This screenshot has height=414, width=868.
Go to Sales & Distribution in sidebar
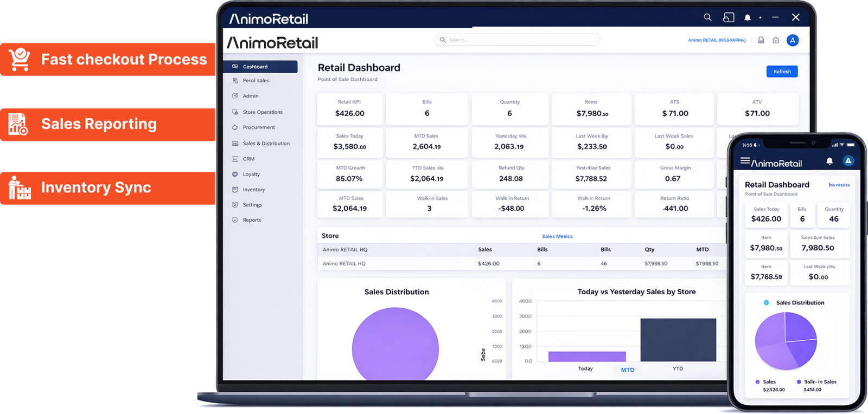[x=266, y=144]
